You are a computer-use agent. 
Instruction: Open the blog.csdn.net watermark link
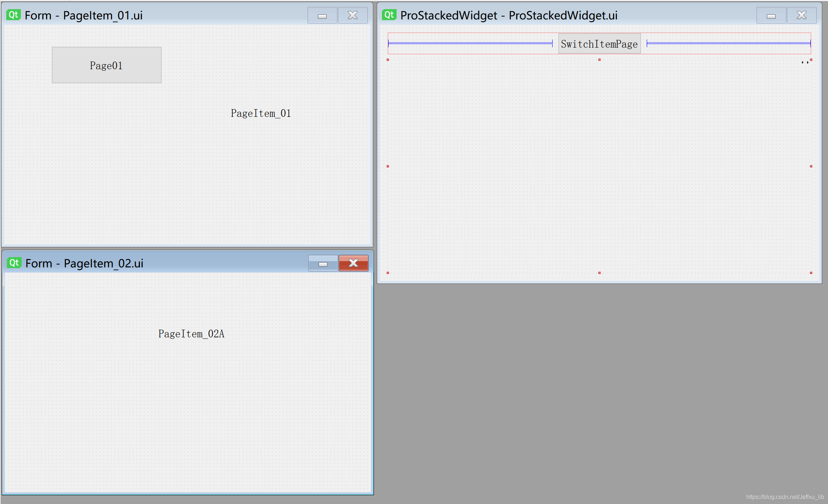[x=785, y=497]
